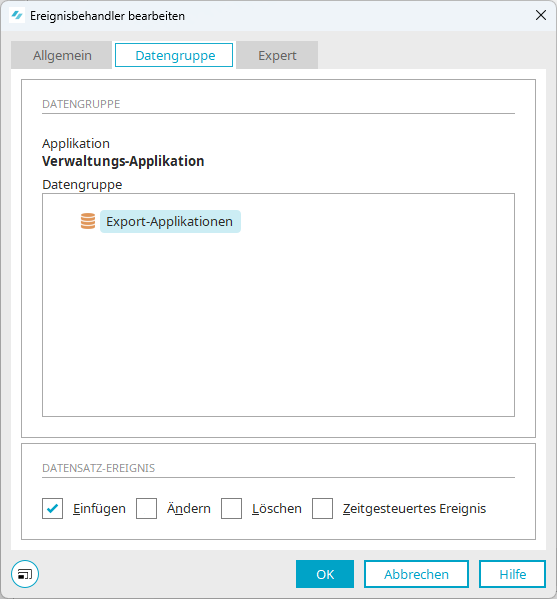
Task: Select the Datengruppe tab
Action: [174, 55]
